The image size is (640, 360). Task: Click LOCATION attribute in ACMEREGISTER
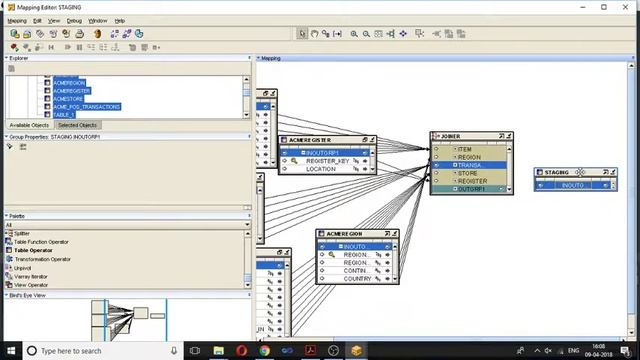coord(321,169)
